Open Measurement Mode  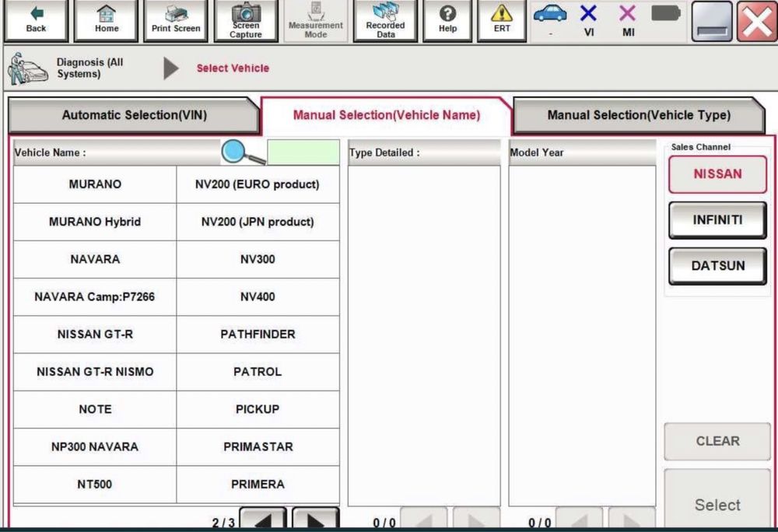tap(316, 19)
